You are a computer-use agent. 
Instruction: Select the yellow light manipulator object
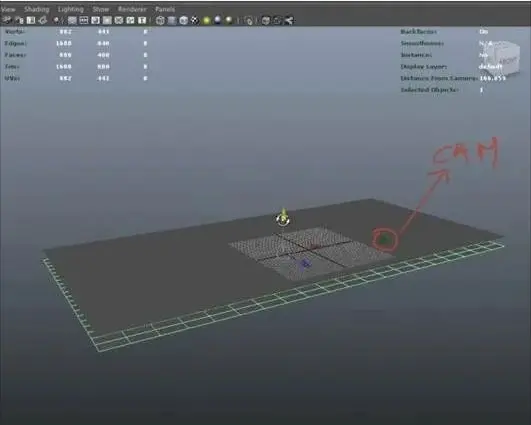pos(283,217)
